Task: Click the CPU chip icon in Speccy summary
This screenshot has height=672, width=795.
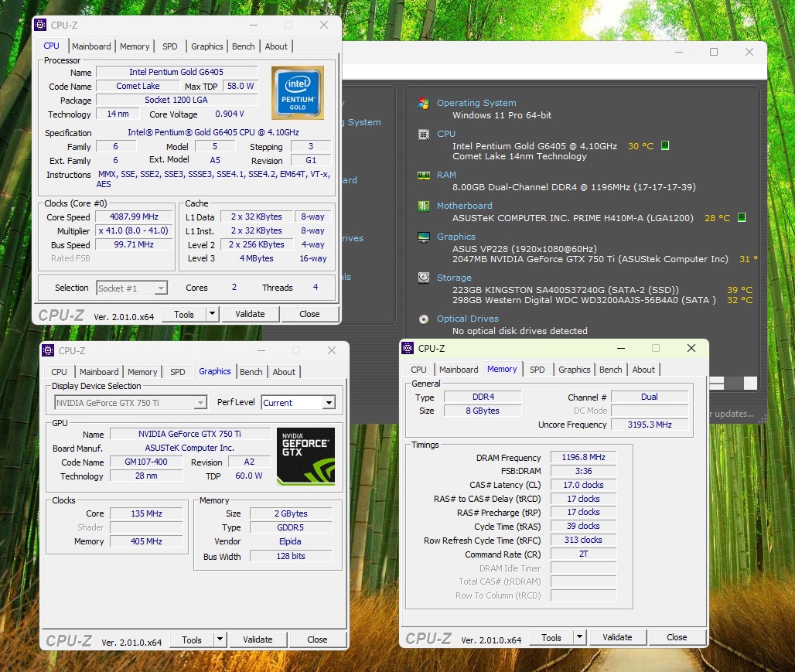Action: pyautogui.click(x=423, y=134)
